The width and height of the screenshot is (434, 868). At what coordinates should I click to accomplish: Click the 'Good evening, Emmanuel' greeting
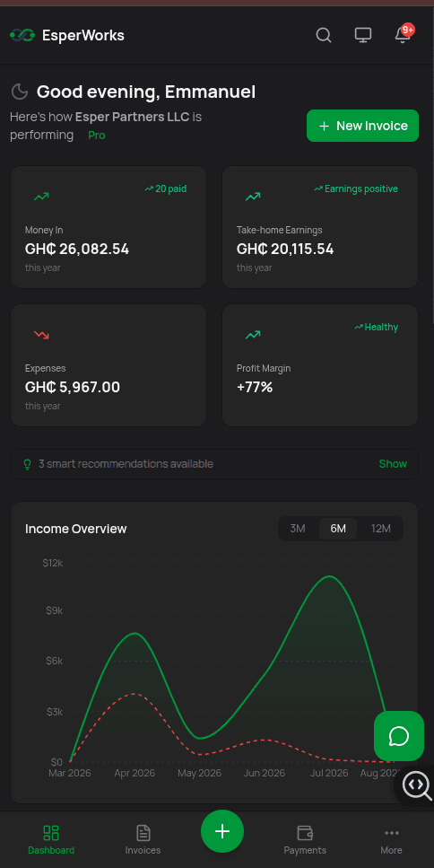point(146,92)
